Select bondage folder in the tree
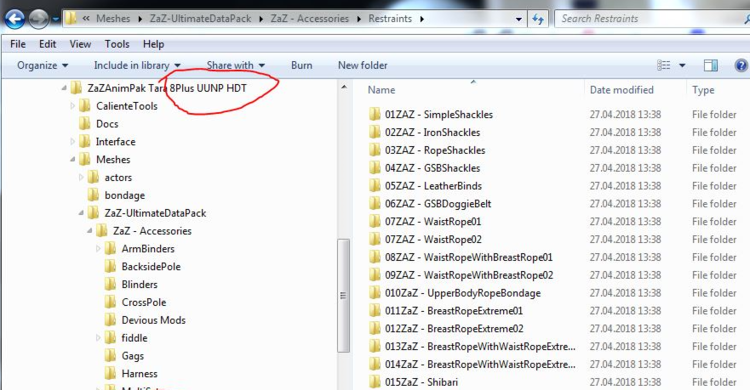750x390 pixels. 125,195
